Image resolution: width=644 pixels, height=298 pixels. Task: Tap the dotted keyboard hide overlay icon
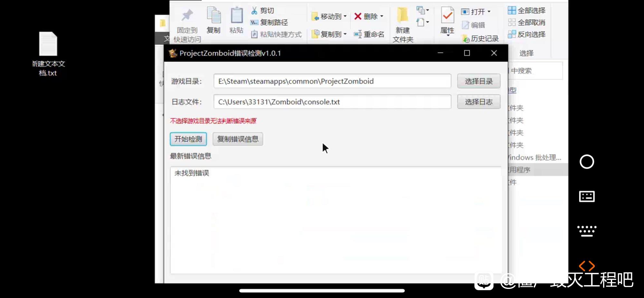pyautogui.click(x=587, y=231)
